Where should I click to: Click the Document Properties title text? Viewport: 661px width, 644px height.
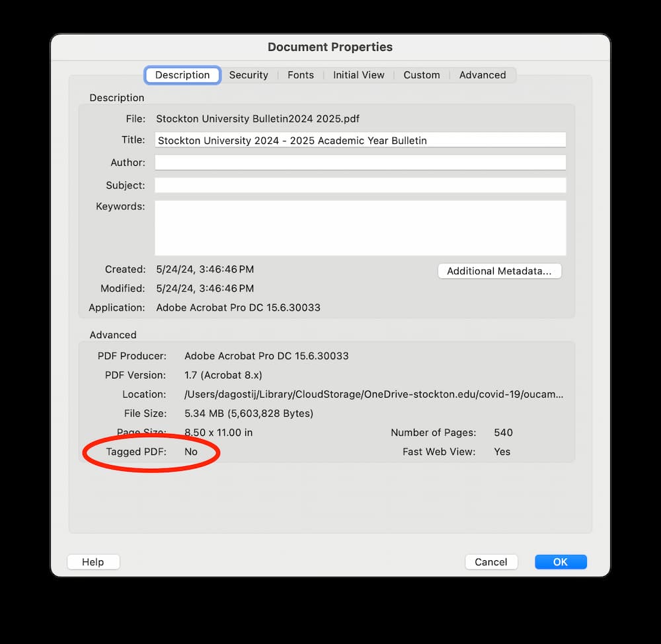click(x=330, y=47)
